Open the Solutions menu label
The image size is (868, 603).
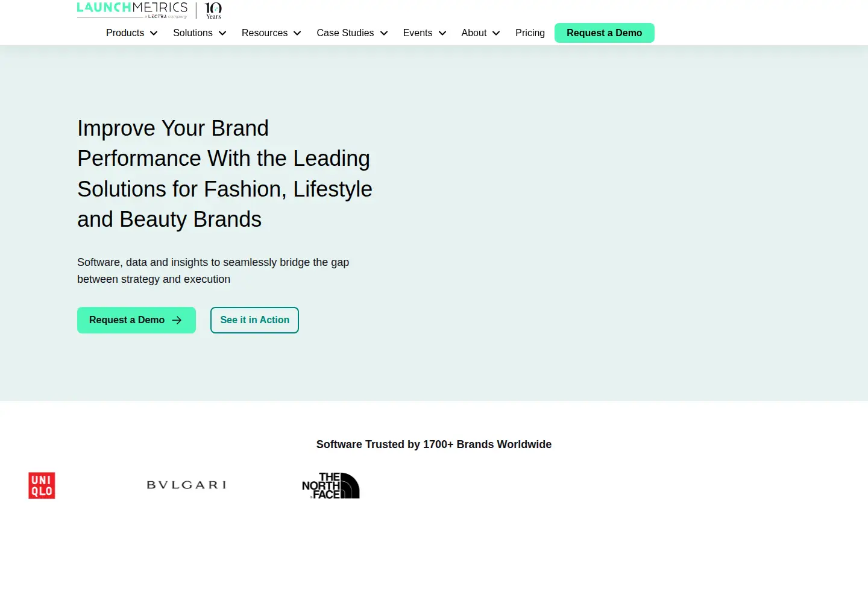[x=193, y=33]
